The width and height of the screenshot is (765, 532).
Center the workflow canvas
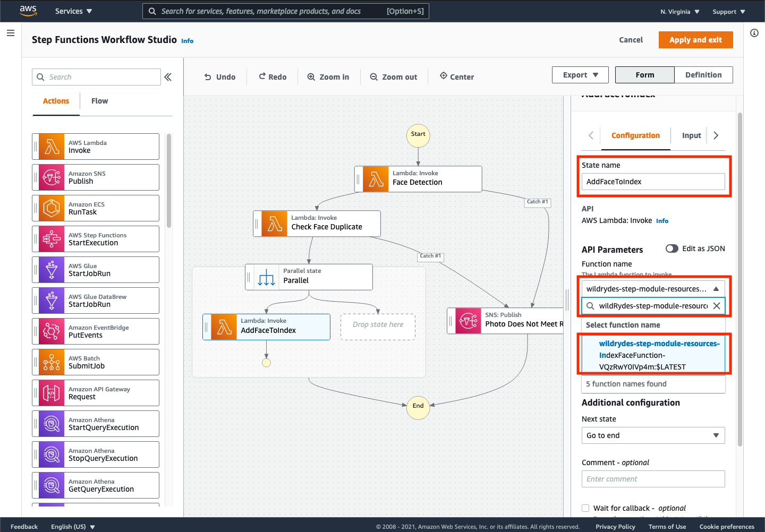tap(457, 77)
